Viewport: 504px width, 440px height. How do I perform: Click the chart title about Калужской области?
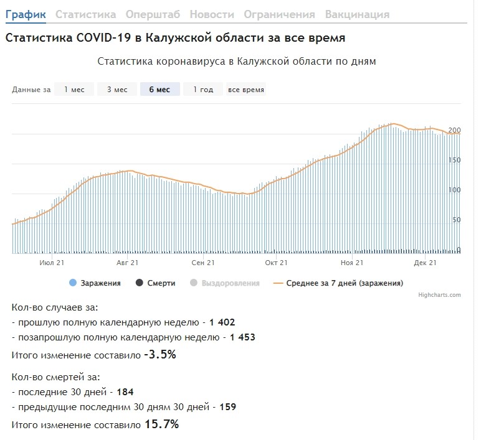(x=237, y=62)
